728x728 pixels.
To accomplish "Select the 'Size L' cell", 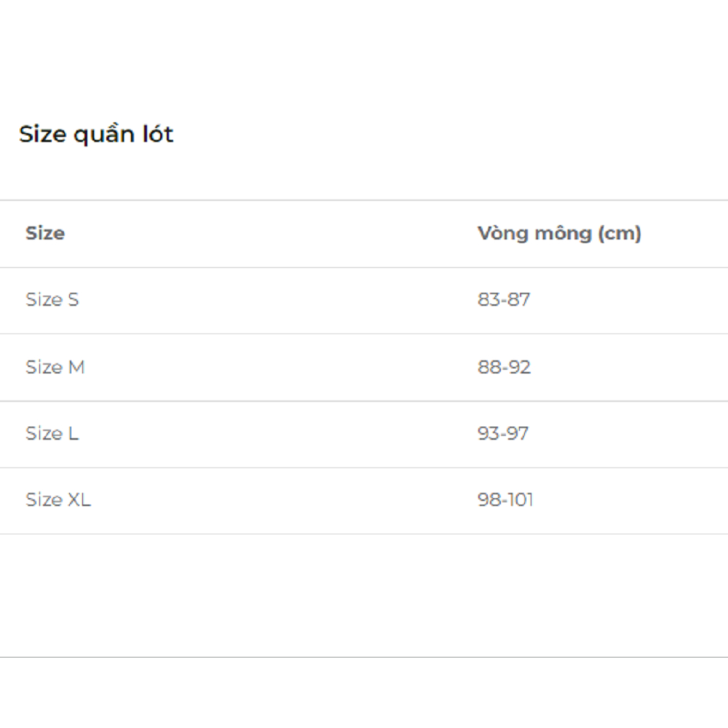I will coord(52,434).
